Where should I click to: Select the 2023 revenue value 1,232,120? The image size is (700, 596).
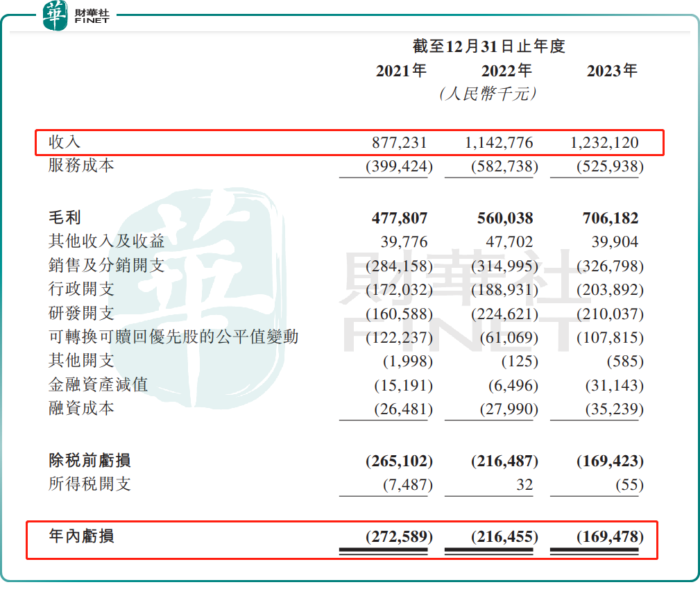(x=604, y=143)
